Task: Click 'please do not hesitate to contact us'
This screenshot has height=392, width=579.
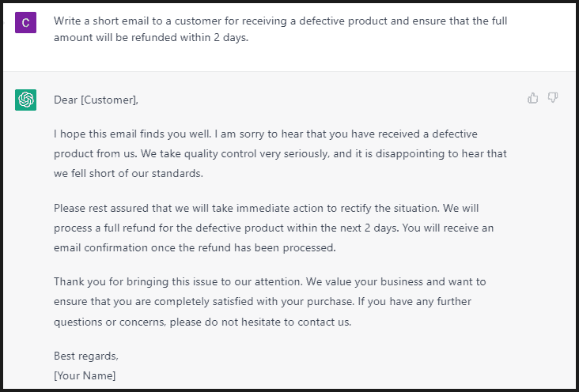Action: 263,322
